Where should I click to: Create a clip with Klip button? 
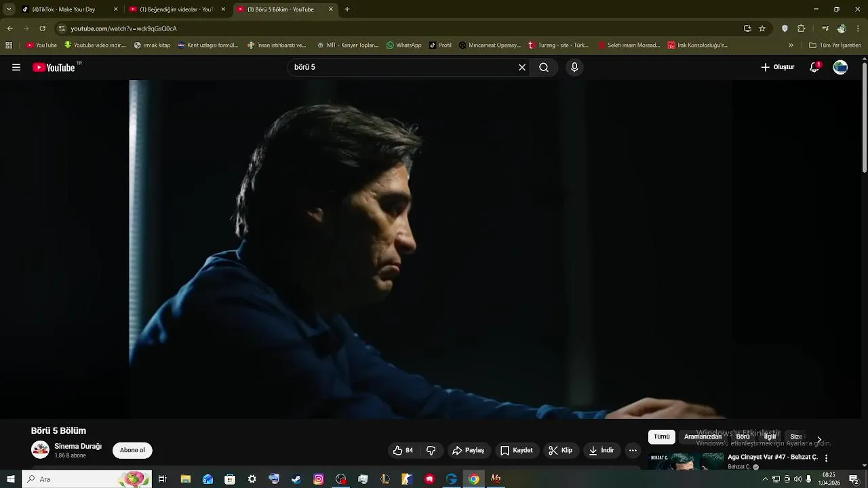pyautogui.click(x=561, y=450)
